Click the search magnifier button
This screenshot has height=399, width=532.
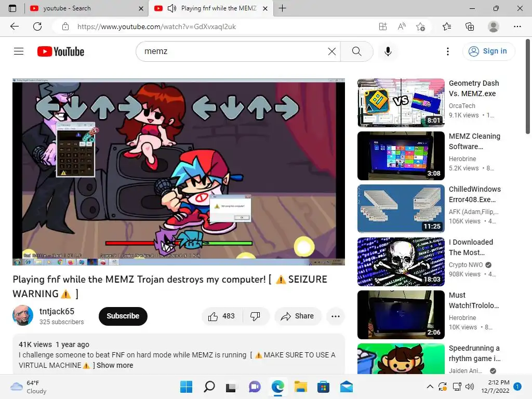click(356, 51)
